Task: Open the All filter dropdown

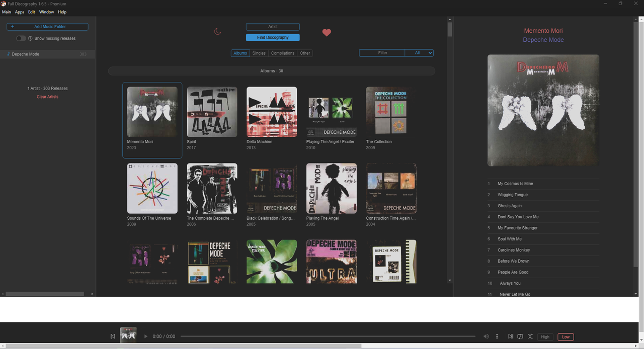Action: pyautogui.click(x=419, y=53)
